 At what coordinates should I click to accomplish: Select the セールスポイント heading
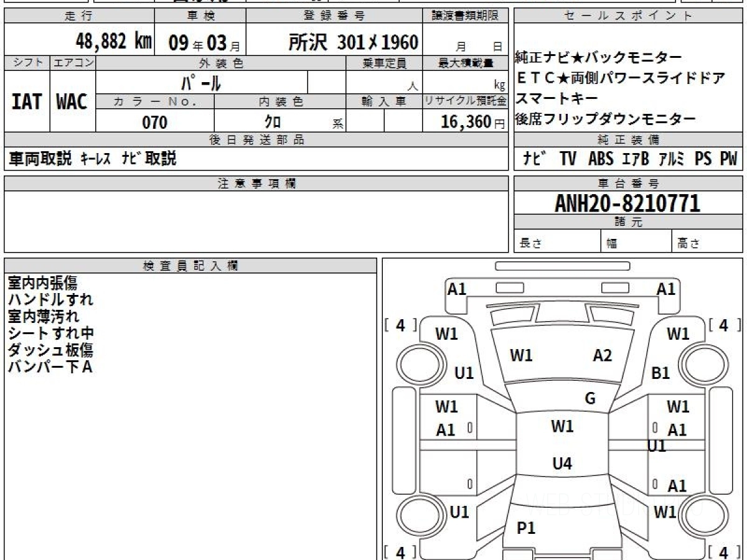pos(627,16)
